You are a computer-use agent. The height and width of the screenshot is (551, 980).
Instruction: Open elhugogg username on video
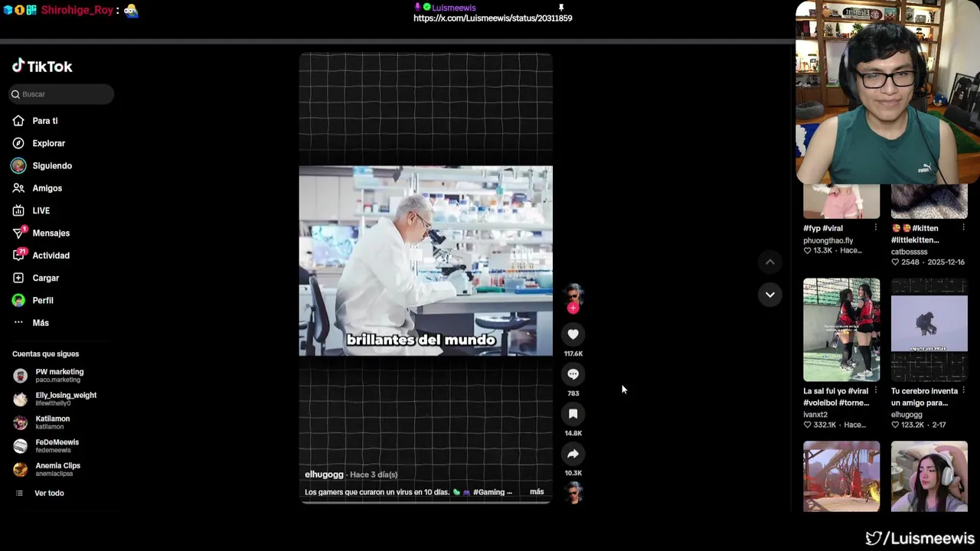pos(324,474)
